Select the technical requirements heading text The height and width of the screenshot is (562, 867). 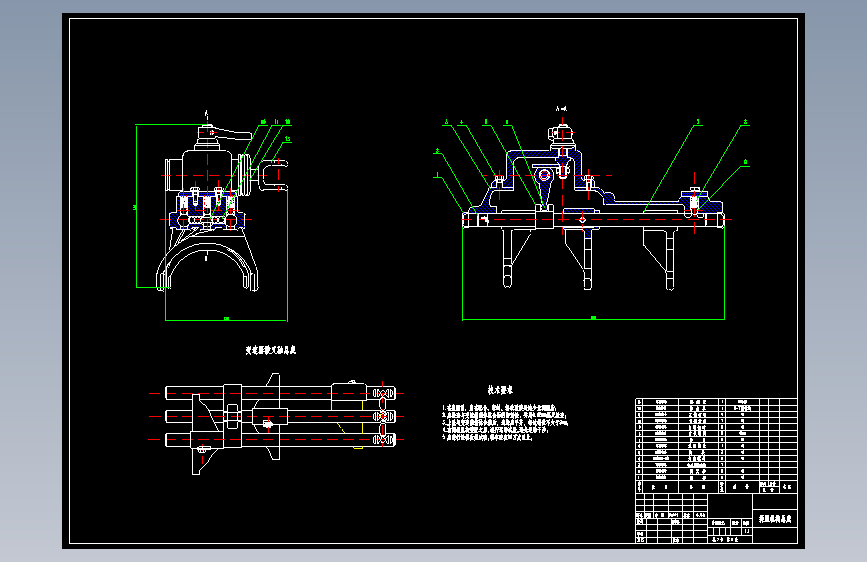click(500, 390)
